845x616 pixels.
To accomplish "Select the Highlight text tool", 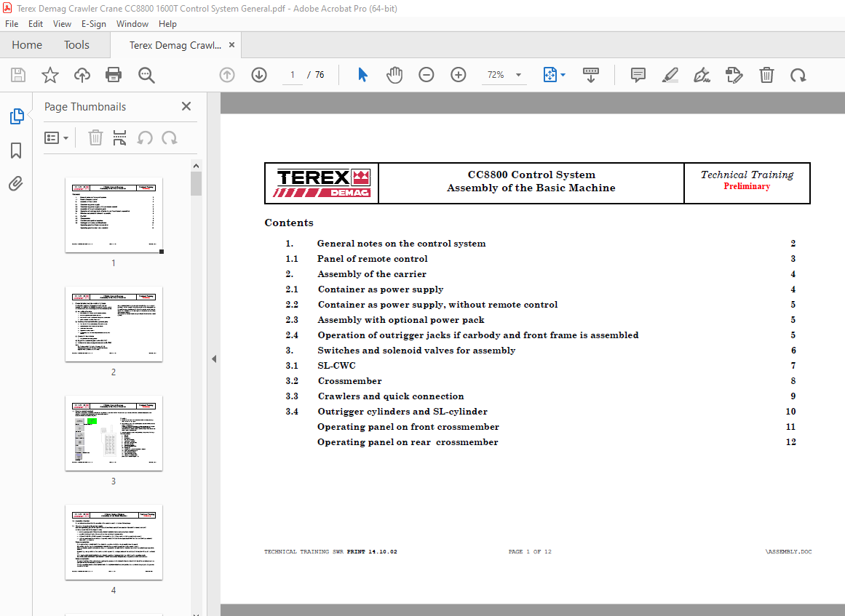I will (x=670, y=75).
